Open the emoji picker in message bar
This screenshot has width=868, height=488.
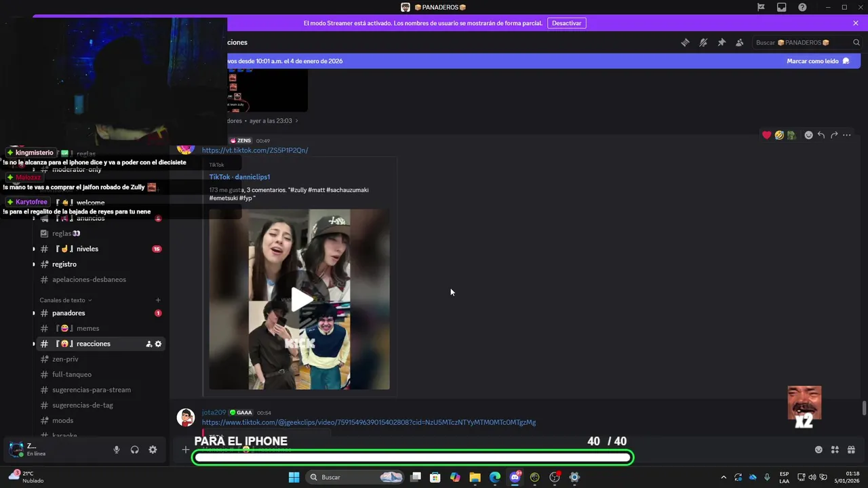point(818,449)
